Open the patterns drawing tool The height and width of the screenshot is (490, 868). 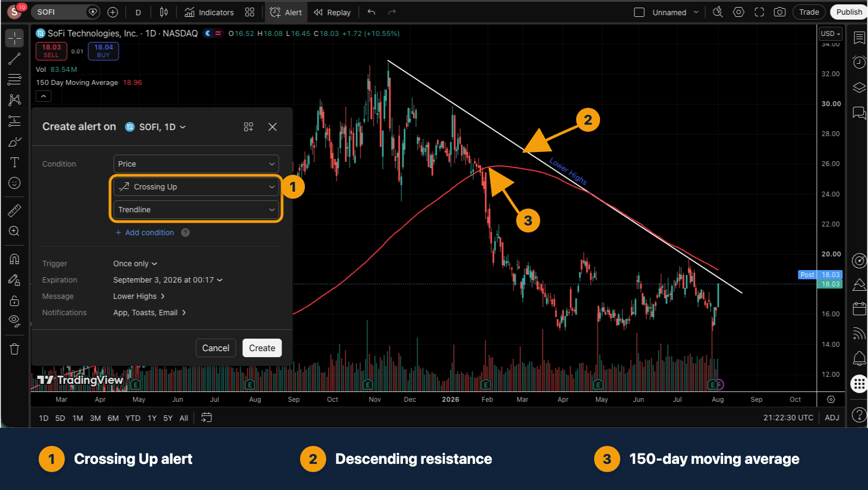click(x=14, y=100)
